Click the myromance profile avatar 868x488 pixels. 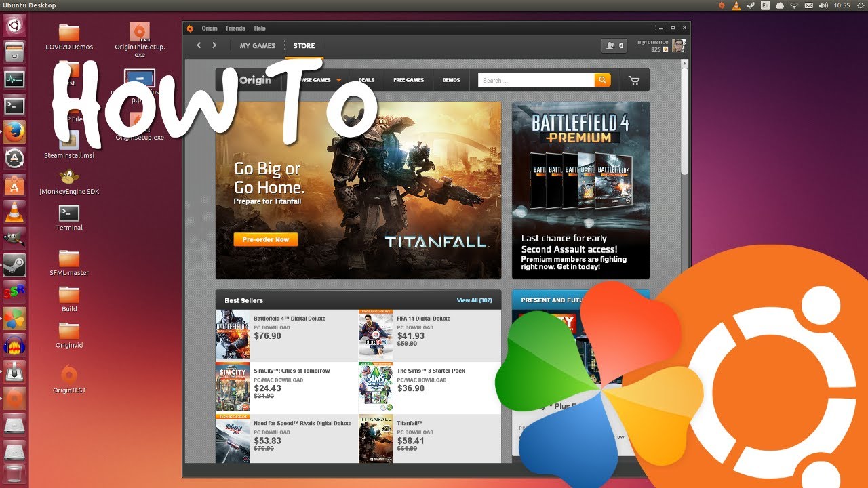pos(678,45)
